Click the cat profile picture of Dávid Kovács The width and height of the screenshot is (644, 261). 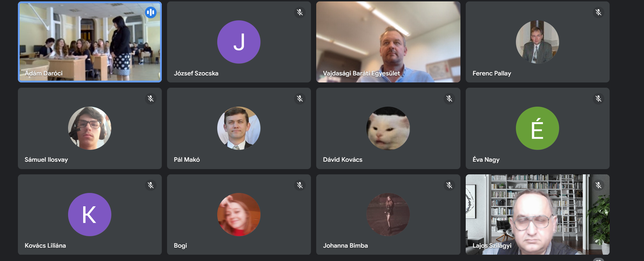pyautogui.click(x=388, y=128)
